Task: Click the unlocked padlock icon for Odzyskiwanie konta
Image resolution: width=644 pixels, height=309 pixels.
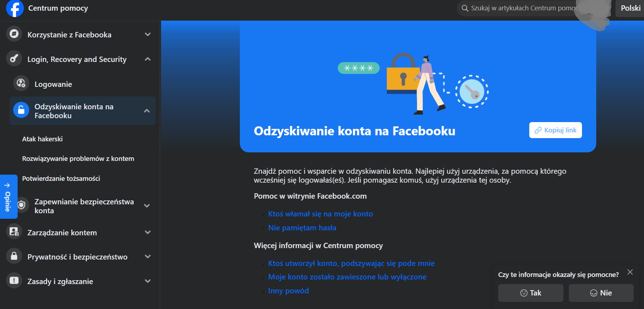Action: (x=21, y=110)
